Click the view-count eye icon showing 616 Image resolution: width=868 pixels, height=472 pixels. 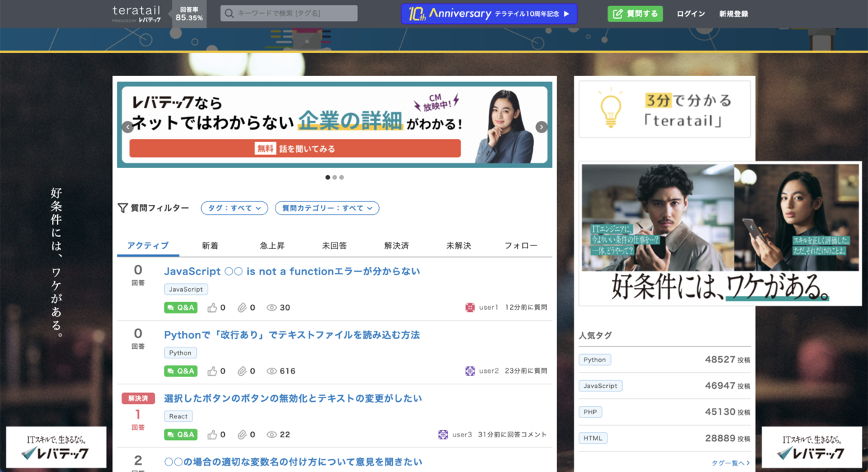(x=272, y=371)
